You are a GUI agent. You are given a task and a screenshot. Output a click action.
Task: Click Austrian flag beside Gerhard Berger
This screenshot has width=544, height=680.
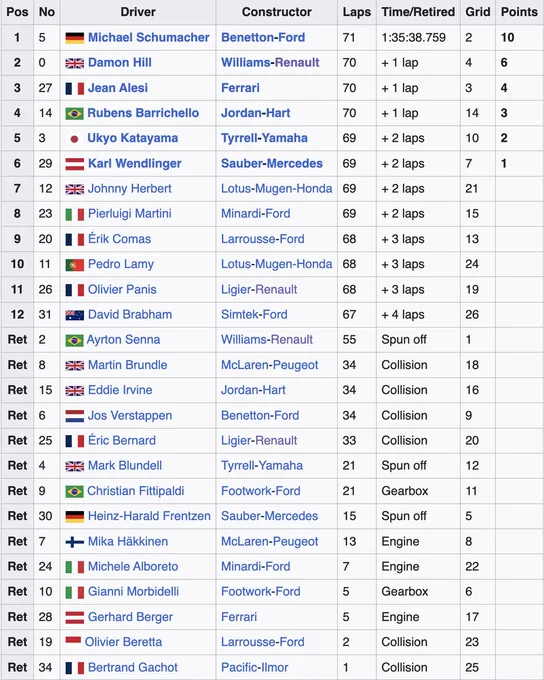pos(75,618)
